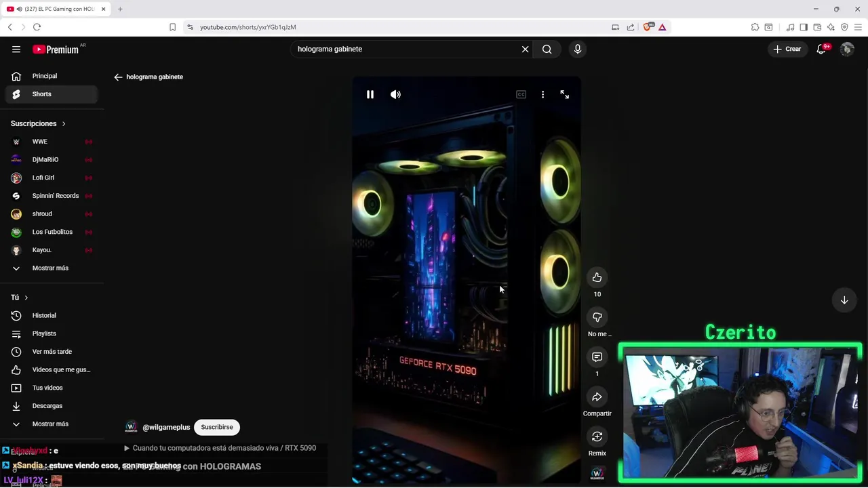The image size is (868, 488).
Task: Open Brave Rewards triangle icon
Action: (x=662, y=27)
